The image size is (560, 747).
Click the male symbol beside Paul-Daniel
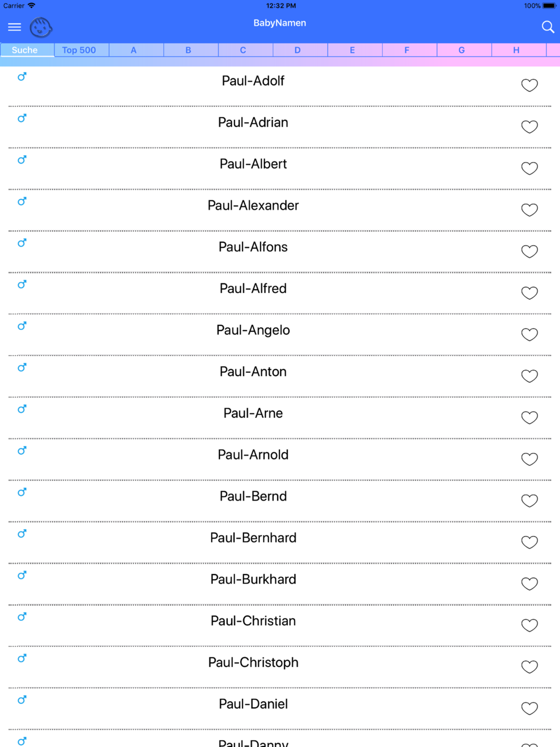point(22,700)
